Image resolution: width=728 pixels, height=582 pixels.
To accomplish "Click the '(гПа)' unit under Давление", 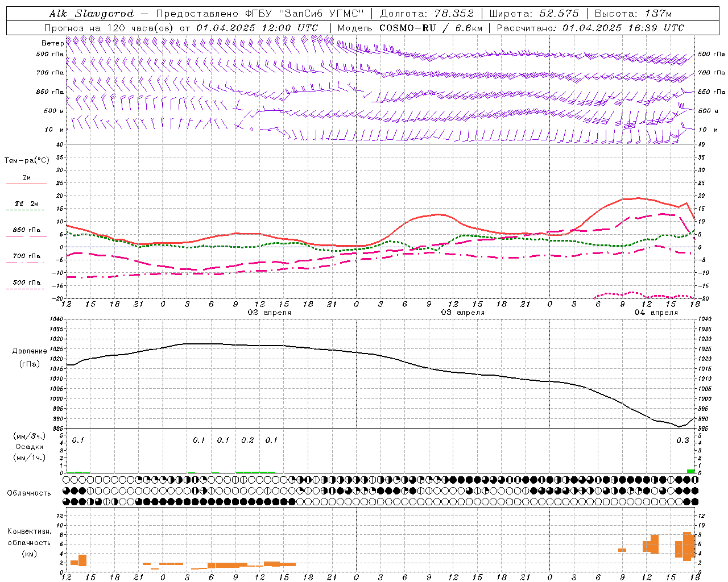I will click(30, 364).
